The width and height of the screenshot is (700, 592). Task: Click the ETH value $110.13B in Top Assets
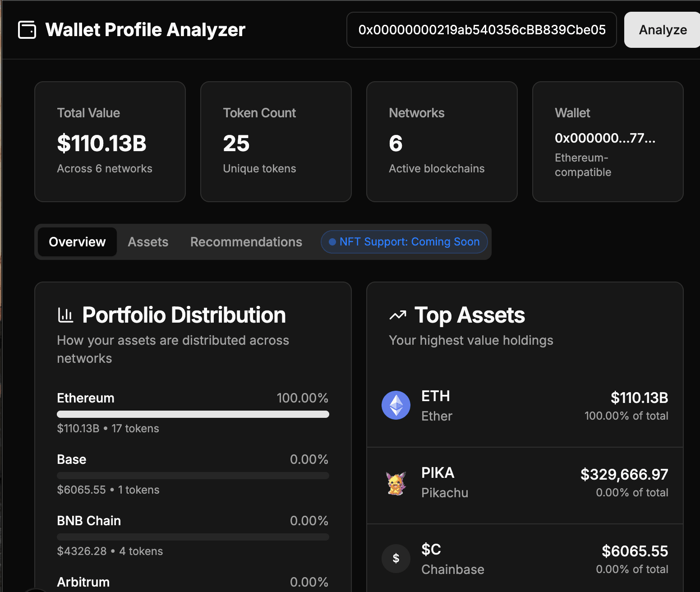click(639, 398)
